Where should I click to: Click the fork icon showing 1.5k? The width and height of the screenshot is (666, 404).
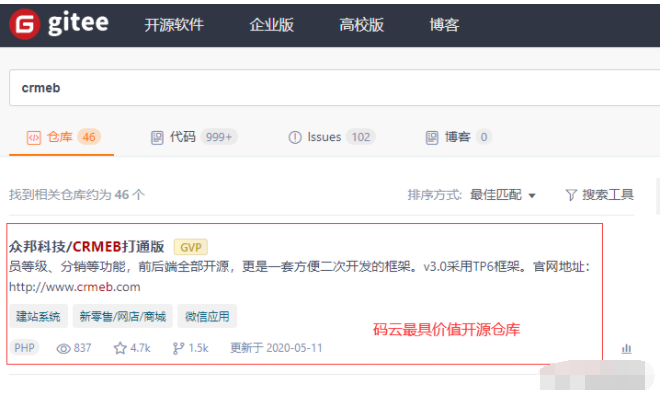click(179, 348)
